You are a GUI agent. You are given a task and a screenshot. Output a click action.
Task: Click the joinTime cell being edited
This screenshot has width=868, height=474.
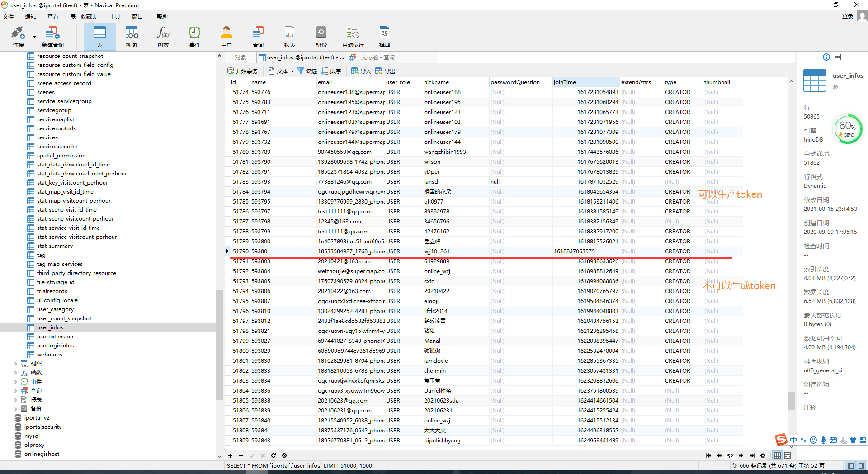[x=585, y=251]
